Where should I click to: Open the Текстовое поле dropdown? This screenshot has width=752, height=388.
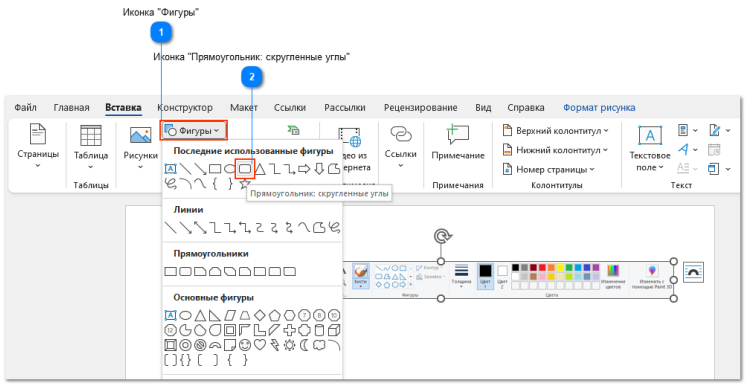point(650,148)
